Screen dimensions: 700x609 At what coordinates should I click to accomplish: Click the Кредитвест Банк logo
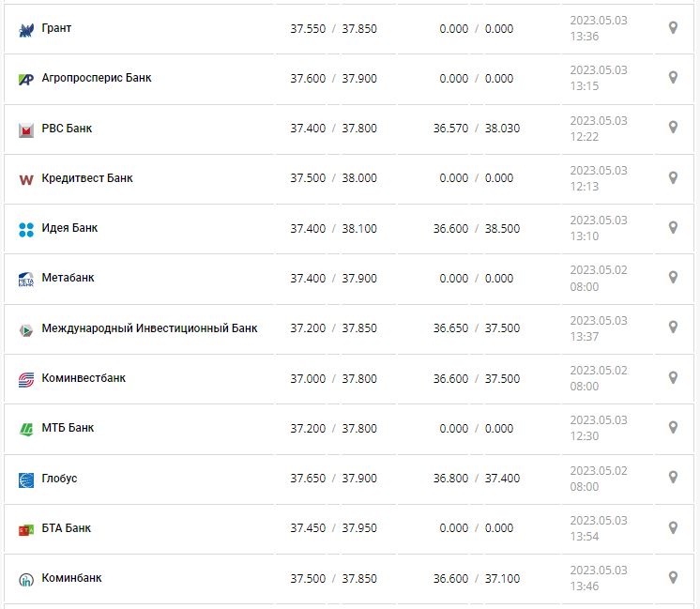tap(26, 179)
